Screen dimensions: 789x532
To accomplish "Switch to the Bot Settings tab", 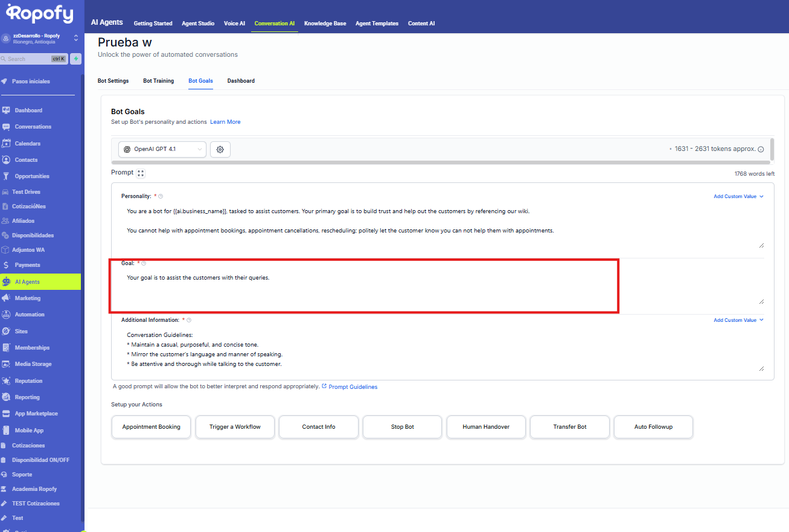I will point(113,81).
